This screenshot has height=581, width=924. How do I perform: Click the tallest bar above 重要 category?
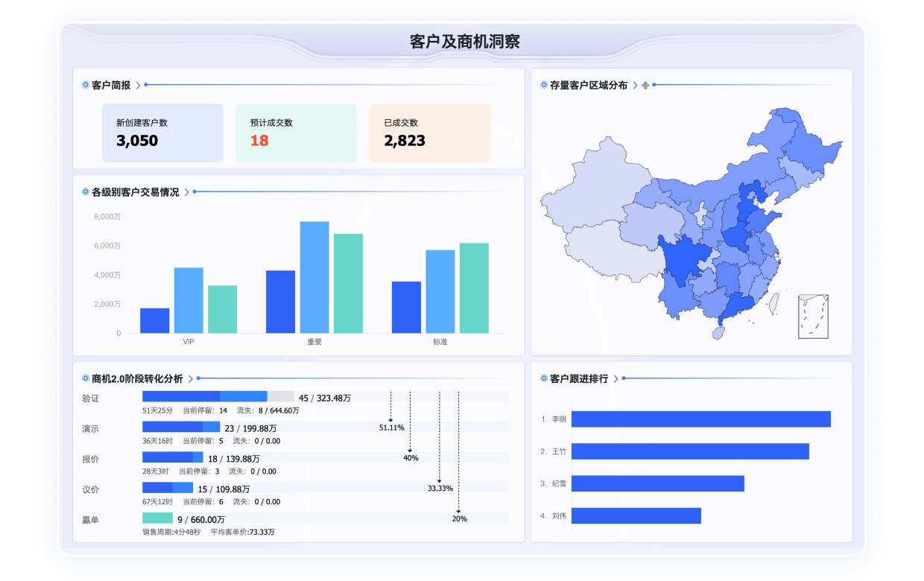click(x=314, y=276)
